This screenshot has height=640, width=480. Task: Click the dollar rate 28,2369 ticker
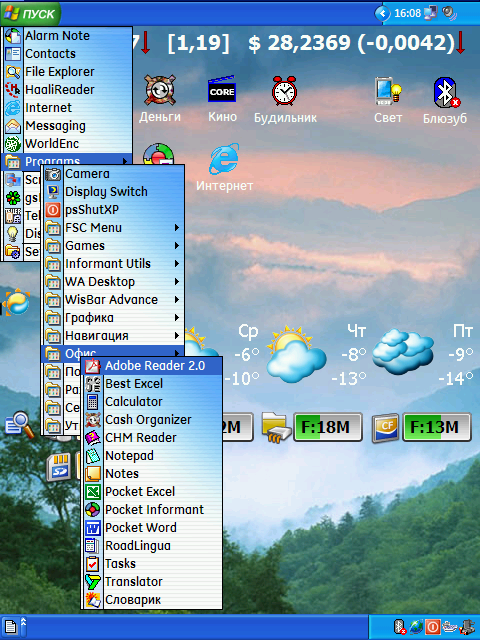click(x=351, y=43)
